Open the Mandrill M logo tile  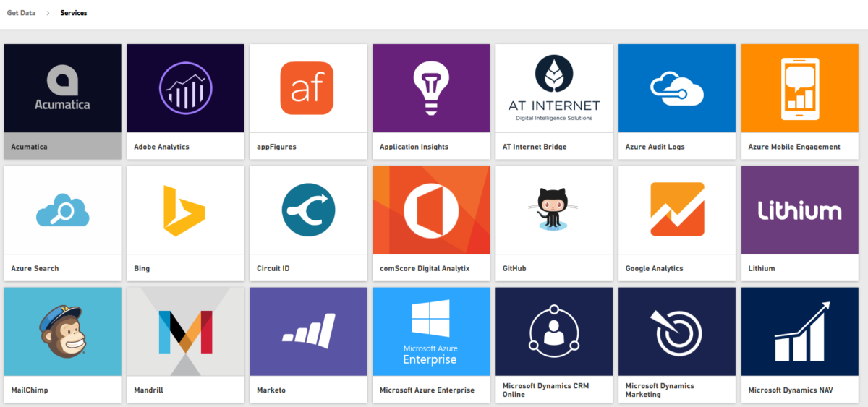click(x=186, y=331)
